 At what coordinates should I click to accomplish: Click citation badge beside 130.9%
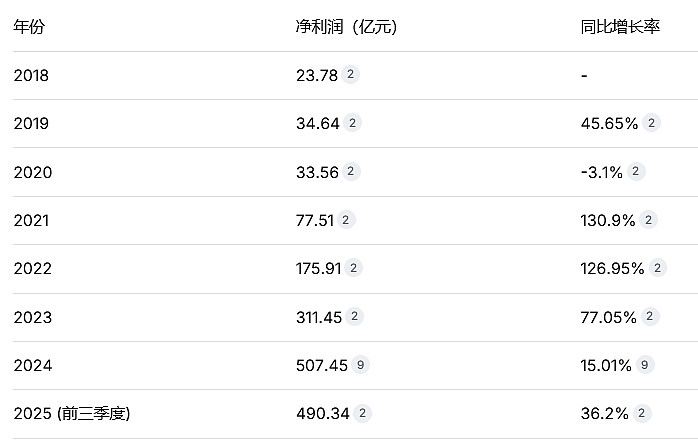(x=649, y=220)
